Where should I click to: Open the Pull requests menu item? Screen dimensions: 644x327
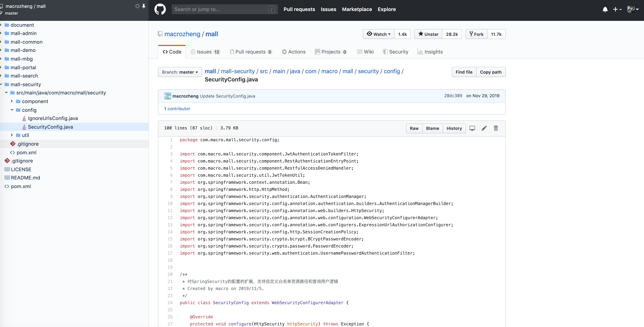(299, 9)
